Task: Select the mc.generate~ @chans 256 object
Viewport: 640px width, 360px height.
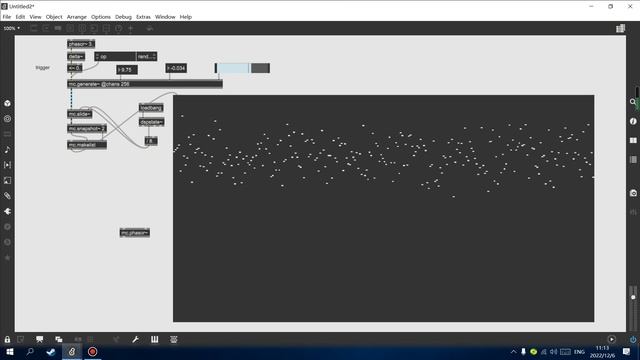Action: (145, 84)
